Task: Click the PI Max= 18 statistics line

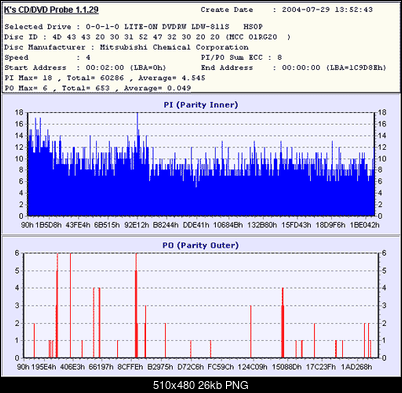Action: tap(105, 78)
